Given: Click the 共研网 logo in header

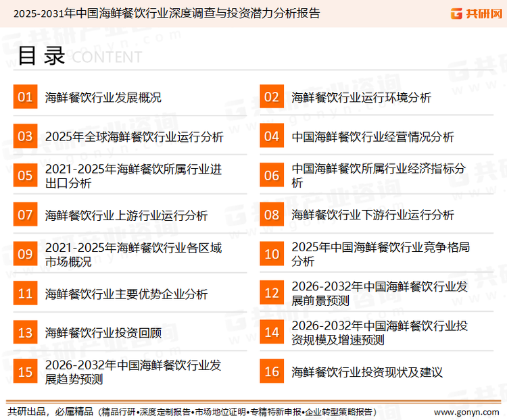Looking at the screenshot, I should tap(477, 14).
